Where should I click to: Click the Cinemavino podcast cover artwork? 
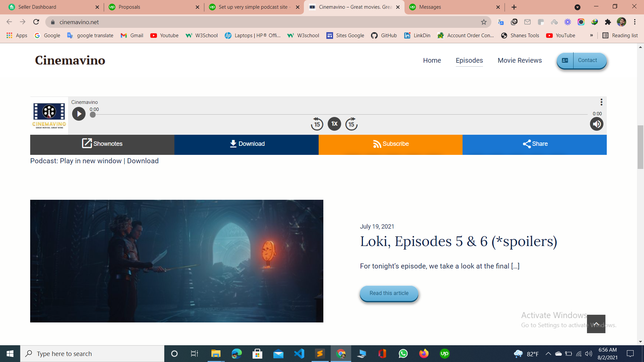click(49, 116)
